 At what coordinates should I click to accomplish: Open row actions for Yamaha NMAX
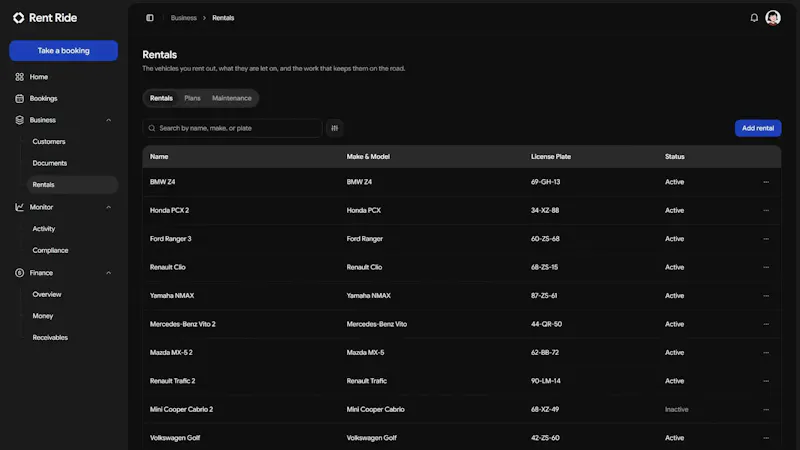(x=766, y=296)
